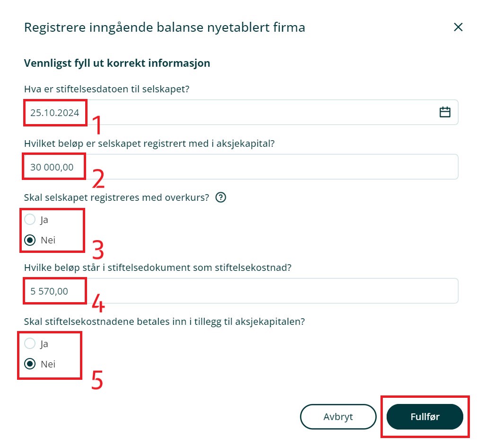Screen dimensions: 486x448
Task: Click the label 'Skal selskapet registreres med overkurs?'
Action: click(116, 198)
